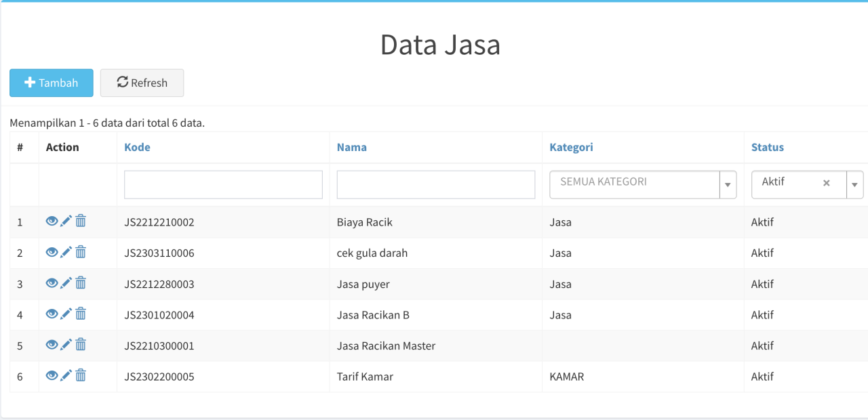The width and height of the screenshot is (868, 420).
Task: Edit the Jasa Racikan B entry
Action: (x=66, y=314)
